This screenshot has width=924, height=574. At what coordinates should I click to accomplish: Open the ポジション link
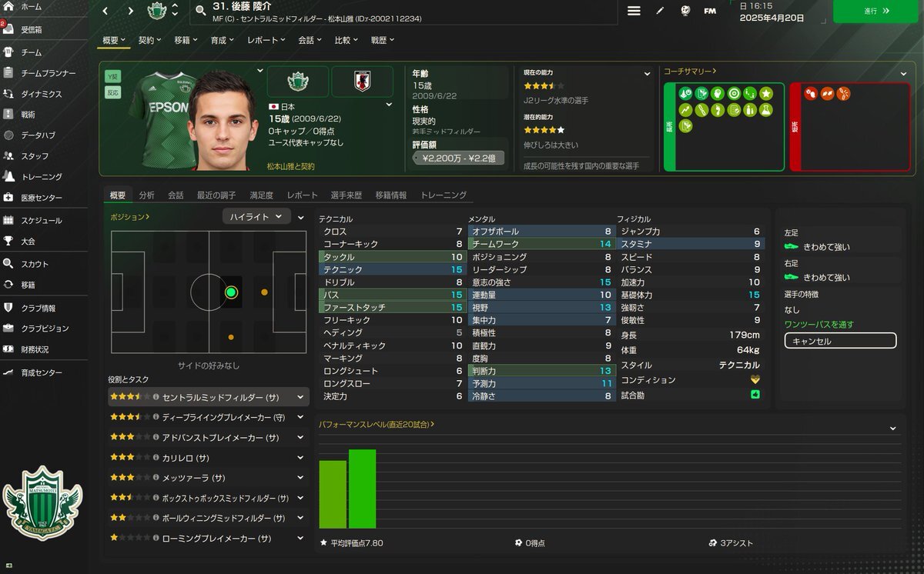[130, 217]
